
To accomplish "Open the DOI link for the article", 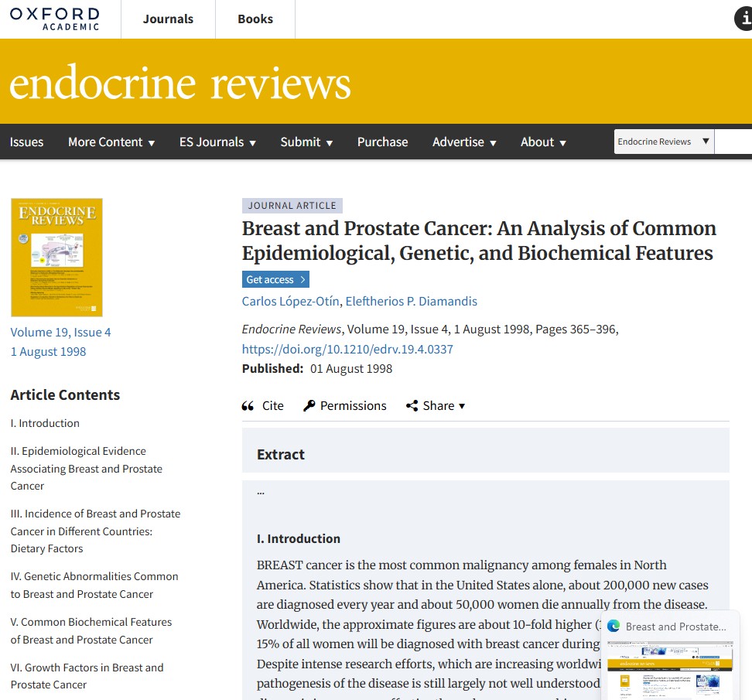I will [x=347, y=349].
